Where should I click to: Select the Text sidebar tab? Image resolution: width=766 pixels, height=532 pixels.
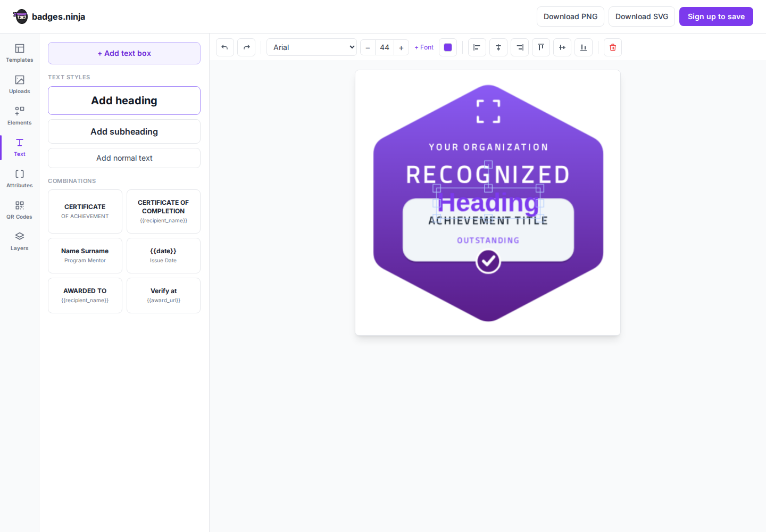point(20,147)
